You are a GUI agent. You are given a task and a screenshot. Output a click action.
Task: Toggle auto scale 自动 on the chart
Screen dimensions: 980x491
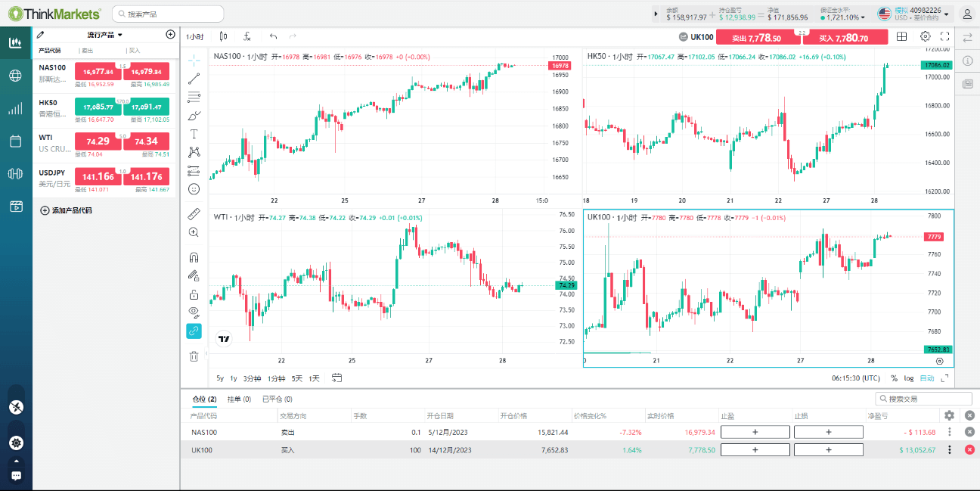(x=926, y=378)
